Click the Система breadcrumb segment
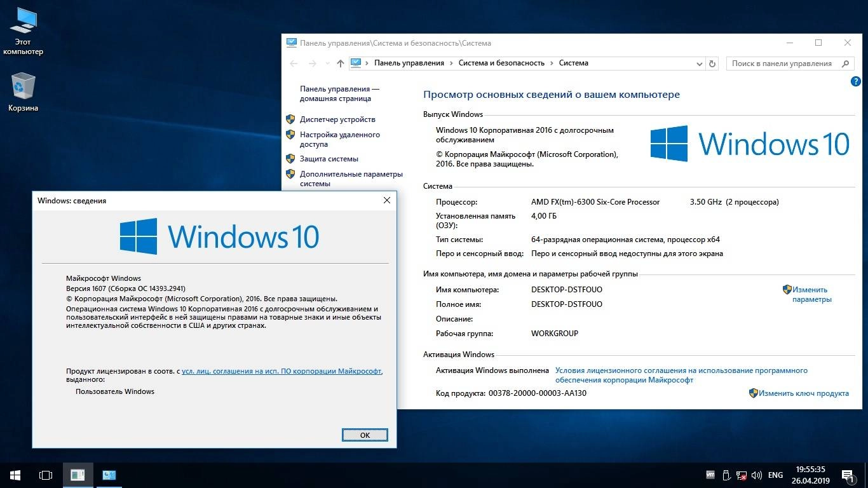Image resolution: width=868 pixels, height=488 pixels. coord(574,63)
